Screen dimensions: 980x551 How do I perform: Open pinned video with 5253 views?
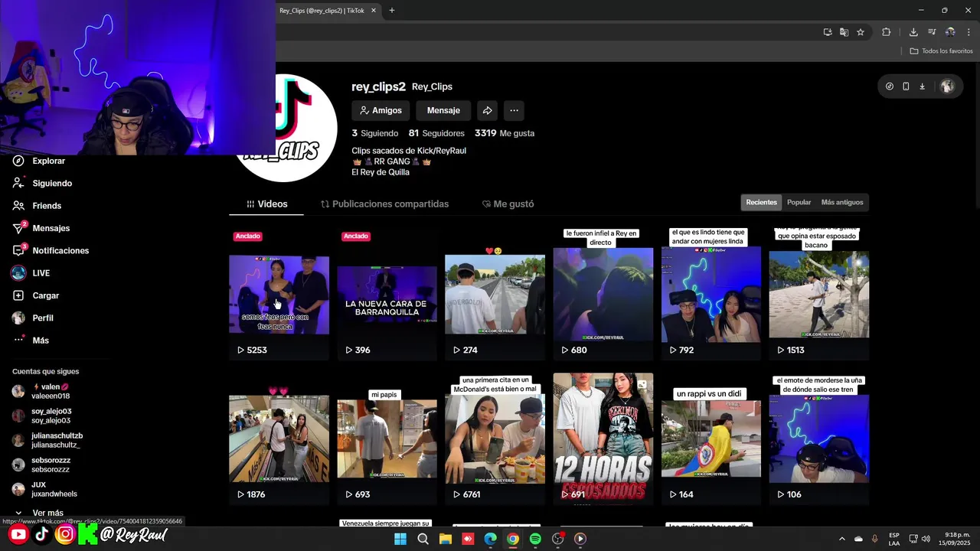coord(279,295)
